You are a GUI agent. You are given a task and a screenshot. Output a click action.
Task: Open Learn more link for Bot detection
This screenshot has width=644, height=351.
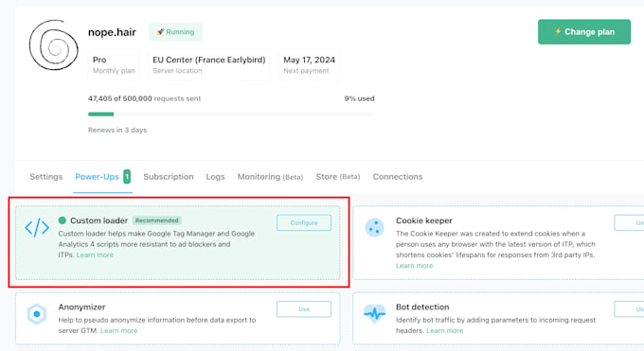tap(444, 330)
